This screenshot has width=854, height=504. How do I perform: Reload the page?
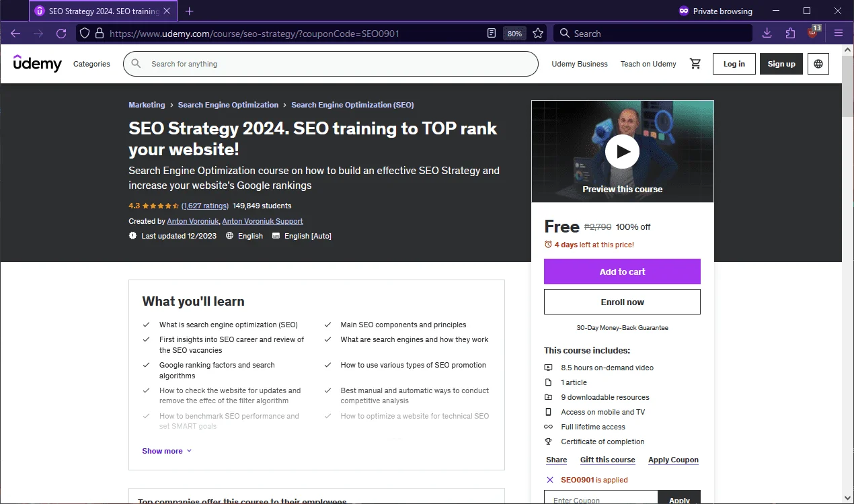click(61, 33)
